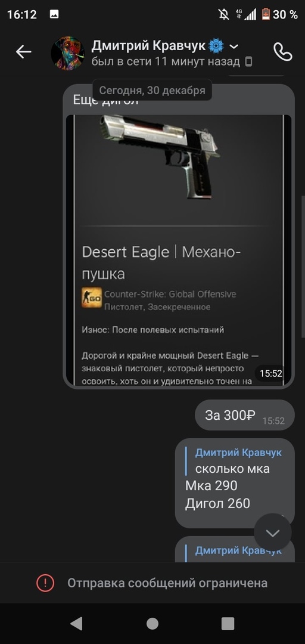Tap the back arrow in the chat header
Viewport: 305px width, 644px height.
(x=23, y=52)
